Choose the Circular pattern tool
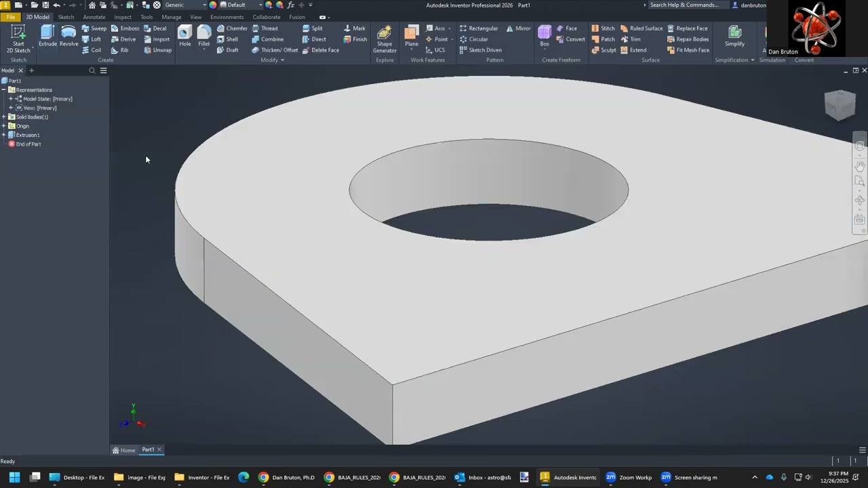The image size is (868, 488). pyautogui.click(x=473, y=39)
